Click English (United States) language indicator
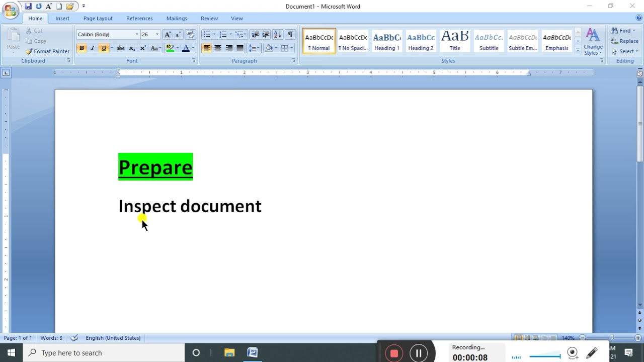Image resolution: width=644 pixels, height=362 pixels. [x=113, y=338]
